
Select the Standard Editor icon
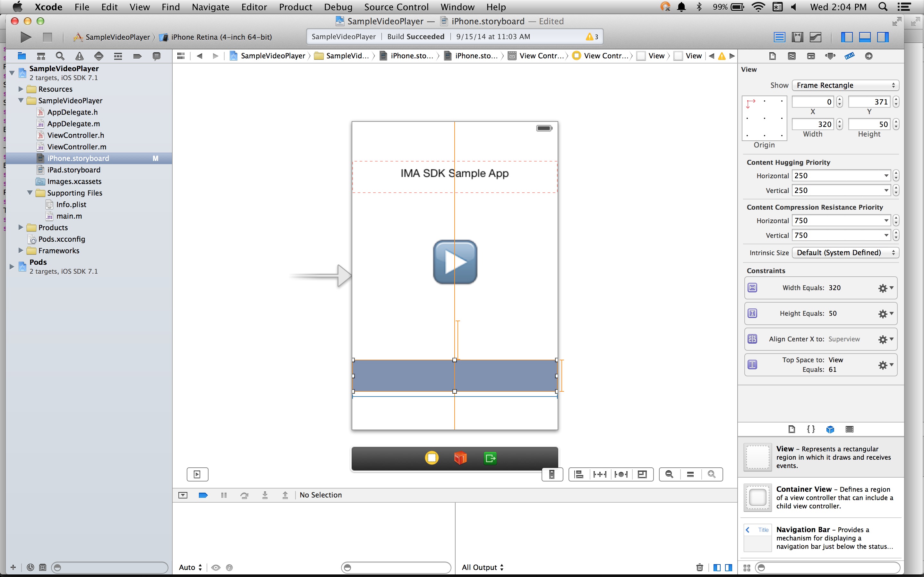click(778, 37)
